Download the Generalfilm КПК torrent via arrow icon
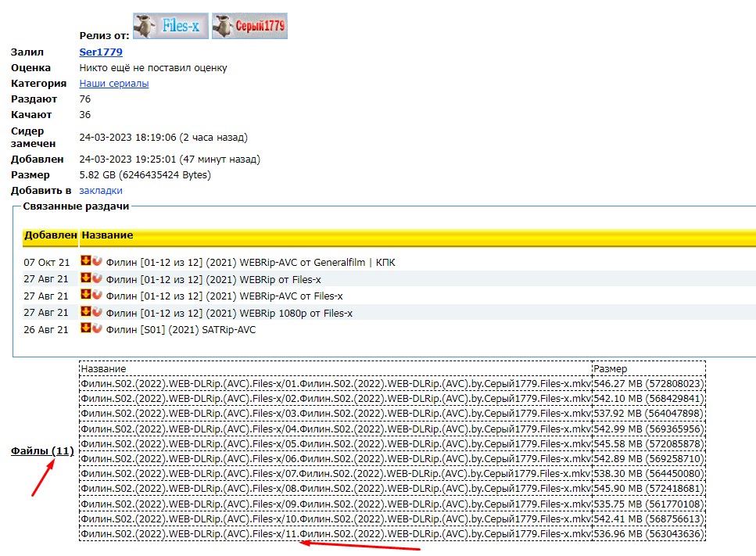Screen dimensions: 756x556 pyautogui.click(x=86, y=261)
